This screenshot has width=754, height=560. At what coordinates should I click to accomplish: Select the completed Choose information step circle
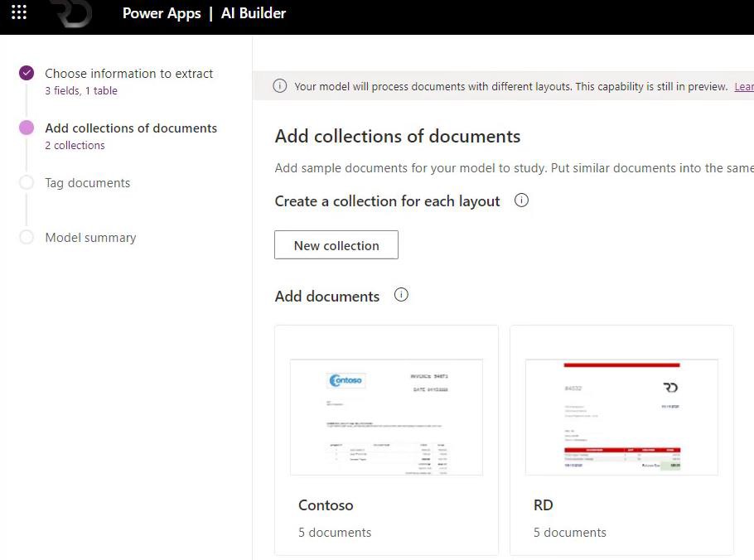27,73
